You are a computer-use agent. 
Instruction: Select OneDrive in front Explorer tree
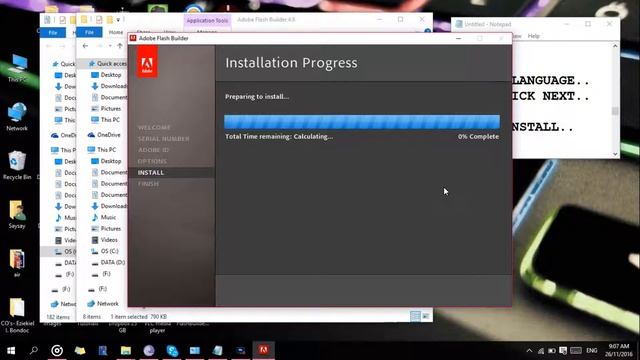104,135
